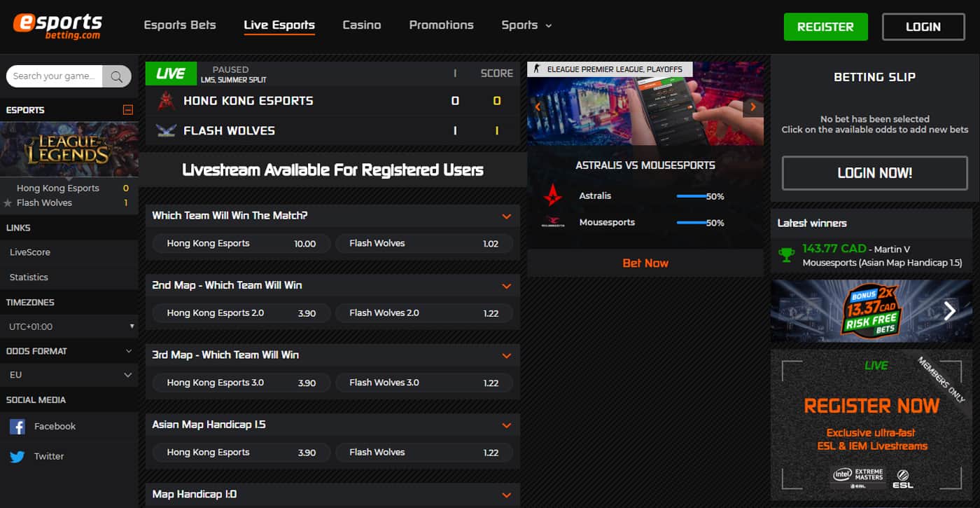
Task: Bet Hong Kong Esports Asian Handicap 3.90
Action: coord(241,453)
